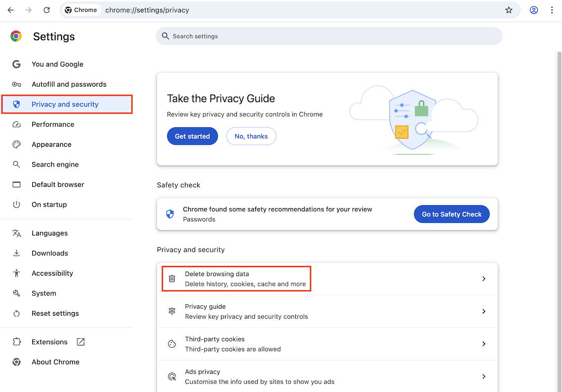Click the three-dot Chrome menu icon
This screenshot has height=392, width=562.
click(x=552, y=10)
